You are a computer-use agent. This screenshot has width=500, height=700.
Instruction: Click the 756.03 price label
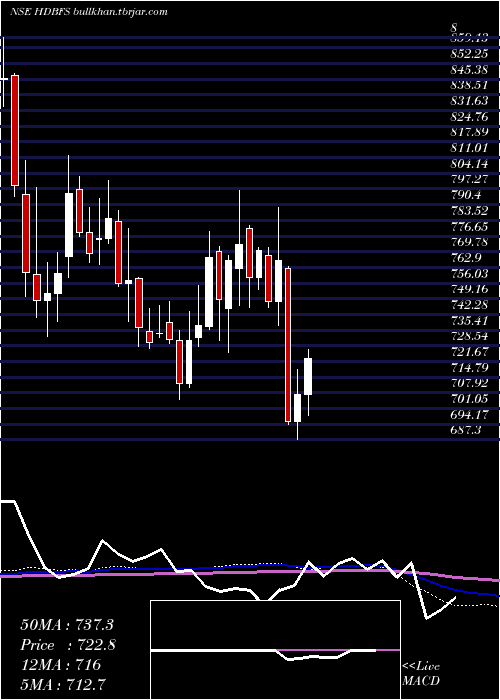point(469,273)
